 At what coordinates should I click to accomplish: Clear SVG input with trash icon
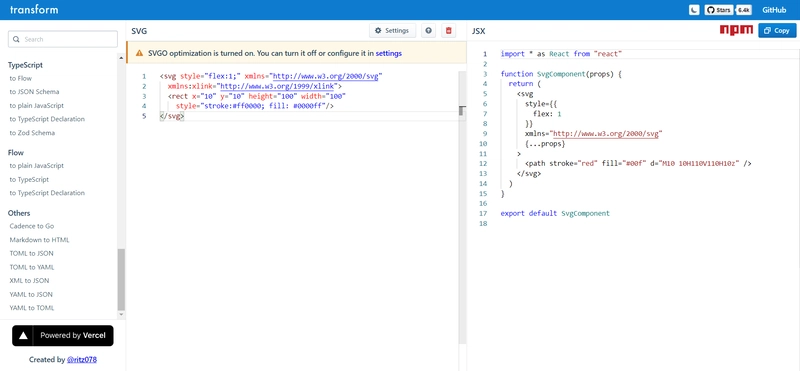pyautogui.click(x=448, y=31)
